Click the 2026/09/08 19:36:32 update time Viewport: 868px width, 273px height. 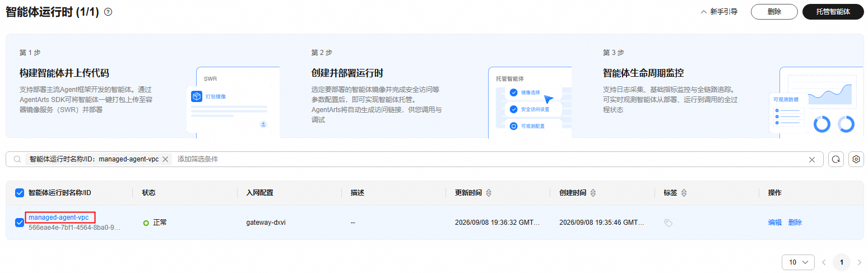497,223
